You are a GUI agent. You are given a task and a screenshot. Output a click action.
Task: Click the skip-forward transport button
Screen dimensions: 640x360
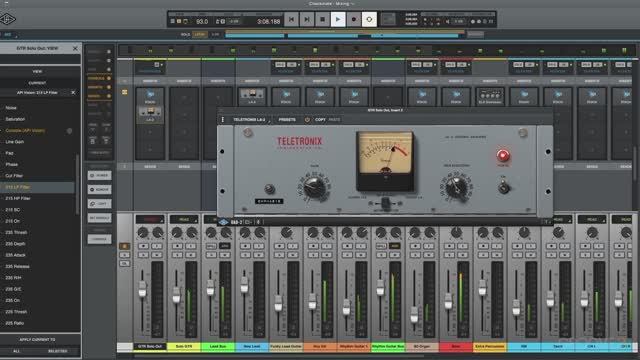pyautogui.click(x=307, y=19)
